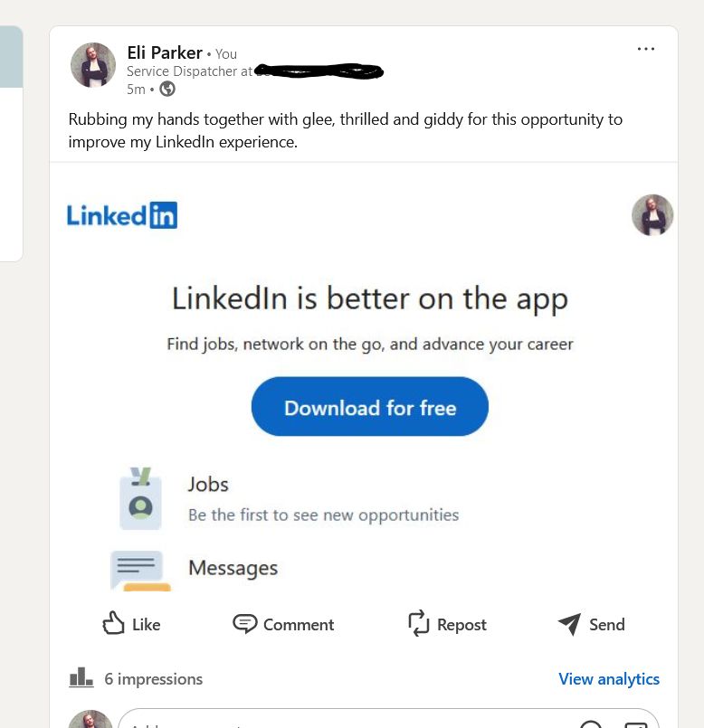Viewport: 704px width, 728px height.
Task: Open the emoji picker in the comment box
Action: click(591, 723)
